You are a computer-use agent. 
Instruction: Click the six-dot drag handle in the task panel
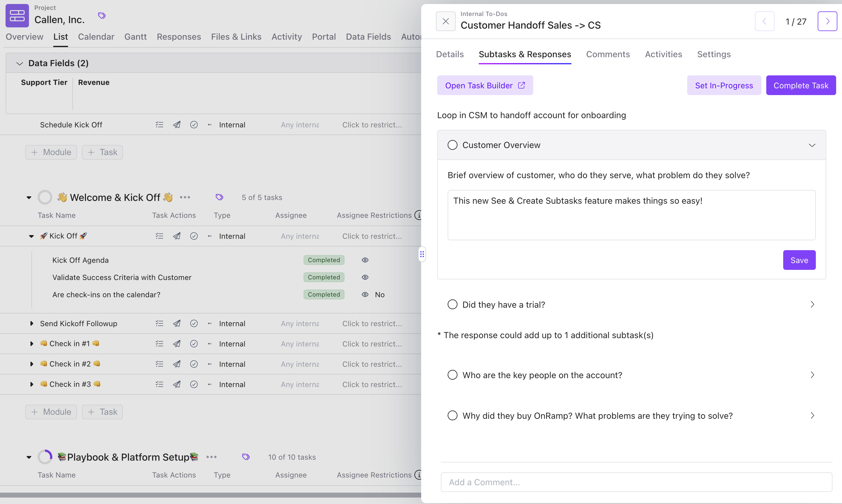point(422,254)
